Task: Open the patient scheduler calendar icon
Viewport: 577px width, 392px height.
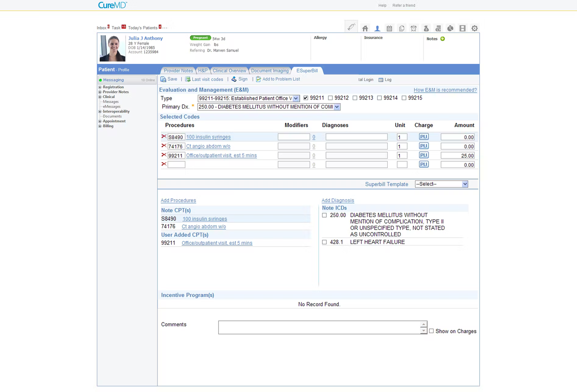Action: point(389,28)
